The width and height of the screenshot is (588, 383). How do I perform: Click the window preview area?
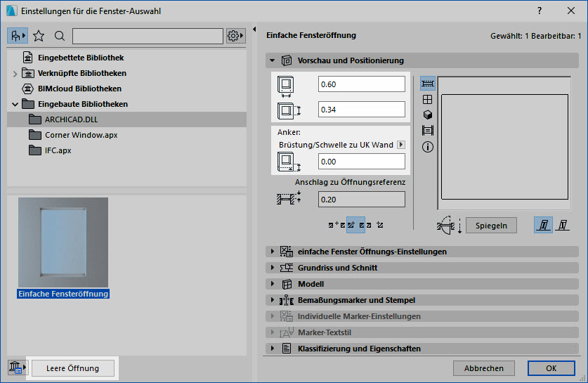point(504,143)
